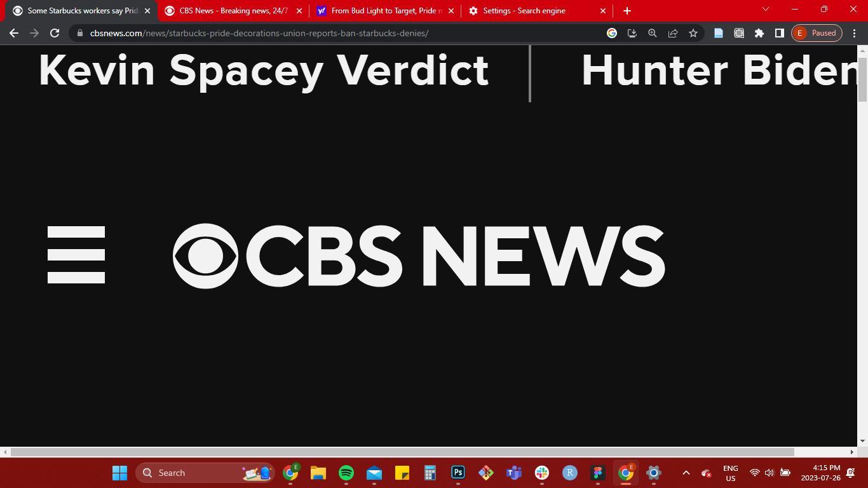
Task: Click the vertical scrollbar thumb
Action: pyautogui.click(x=862, y=79)
